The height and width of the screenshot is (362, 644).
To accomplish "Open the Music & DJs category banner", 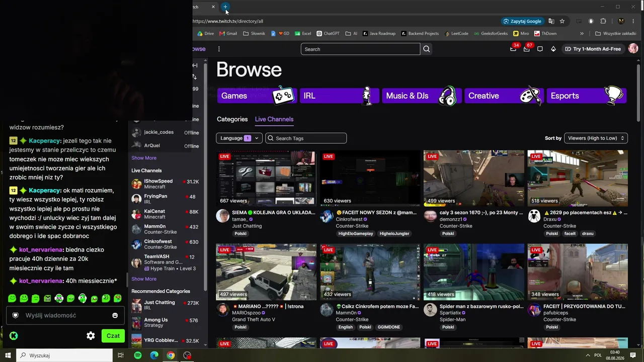I will (422, 96).
